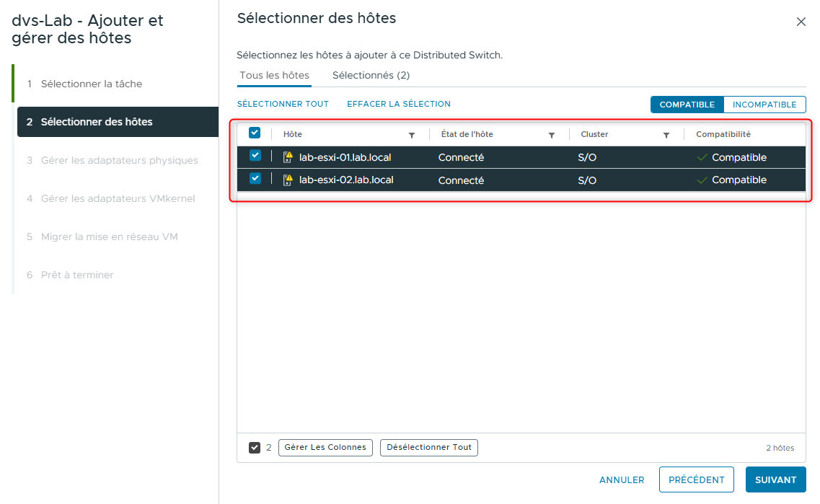This screenshot has width=820, height=504.
Task: Click SÉLECTIONNER TOUT link
Action: click(x=283, y=104)
